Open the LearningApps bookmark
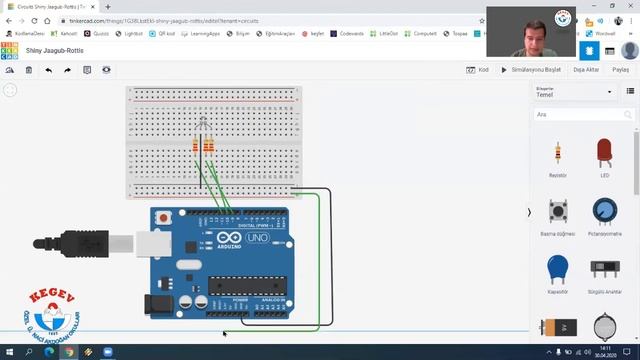 tap(200, 33)
